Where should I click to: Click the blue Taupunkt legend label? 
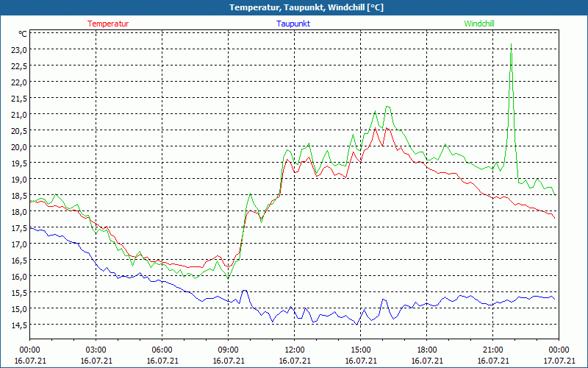(x=293, y=24)
